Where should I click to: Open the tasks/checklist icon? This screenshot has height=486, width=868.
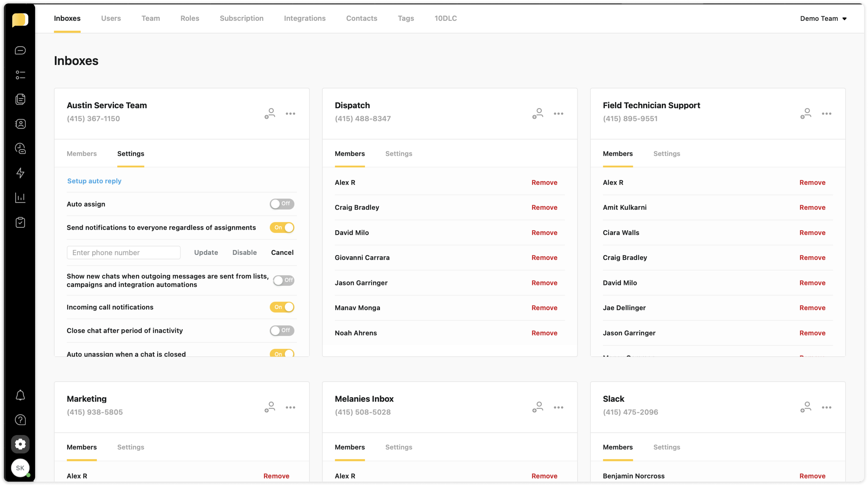[x=20, y=222]
